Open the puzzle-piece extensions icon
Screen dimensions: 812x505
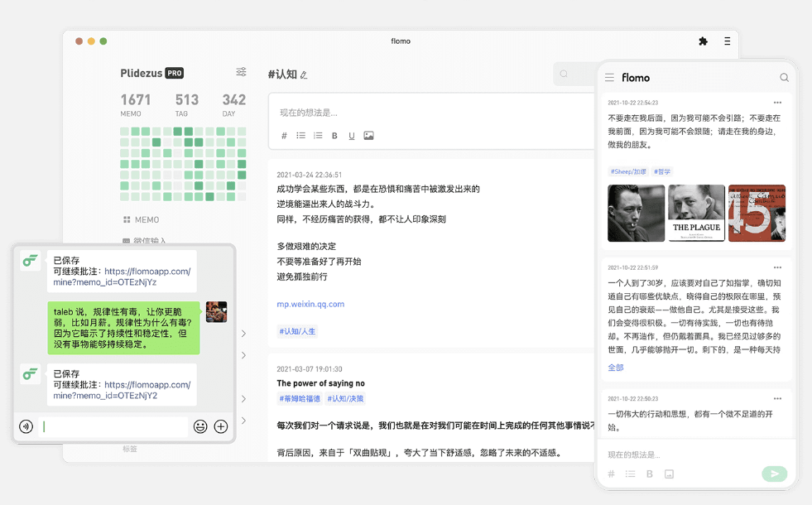pos(703,41)
